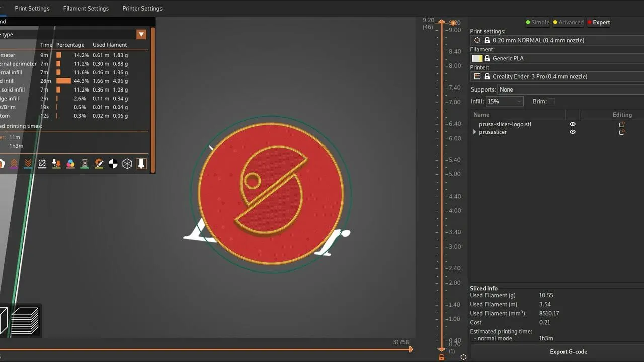The image size is (644, 362).
Task: Toggle pause prints using the hourglass icon
Action: tap(85, 163)
